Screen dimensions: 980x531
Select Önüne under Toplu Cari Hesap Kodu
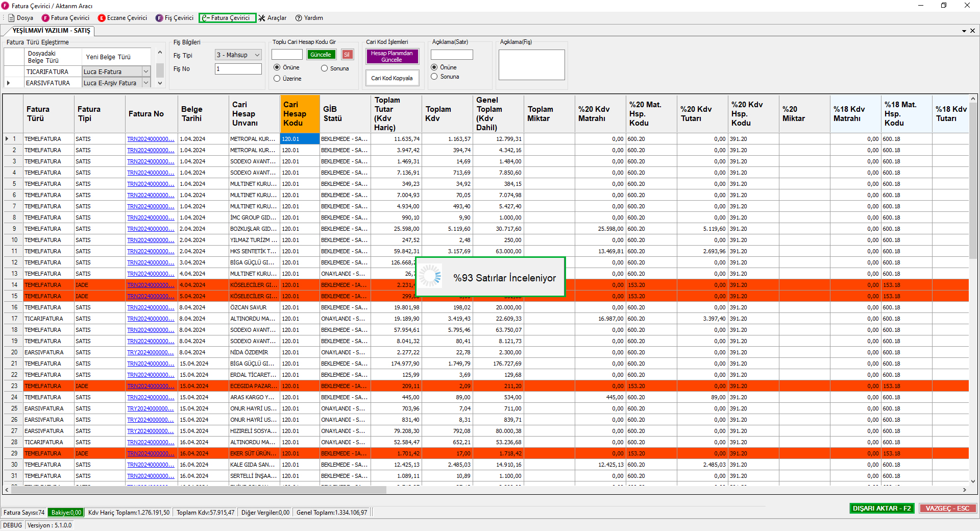[x=287, y=67]
